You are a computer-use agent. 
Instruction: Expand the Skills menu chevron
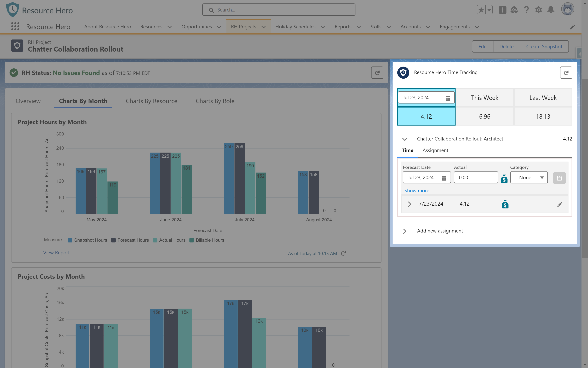point(389,27)
